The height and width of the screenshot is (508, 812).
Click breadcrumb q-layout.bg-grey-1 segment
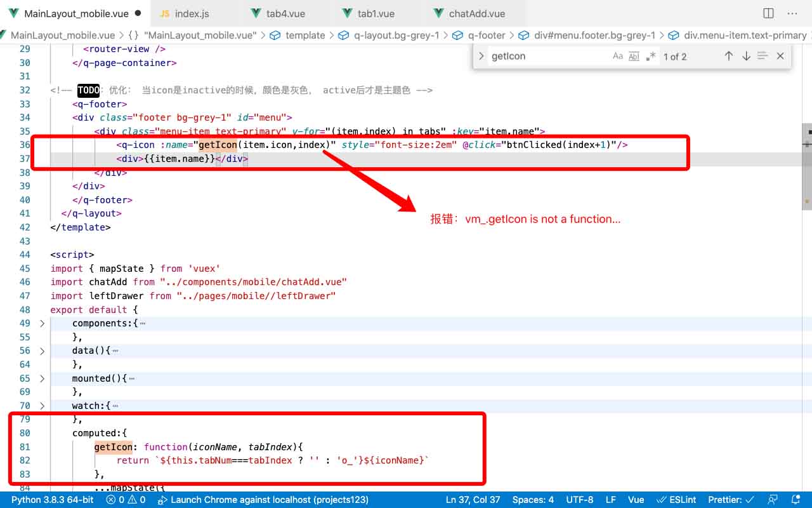388,35
